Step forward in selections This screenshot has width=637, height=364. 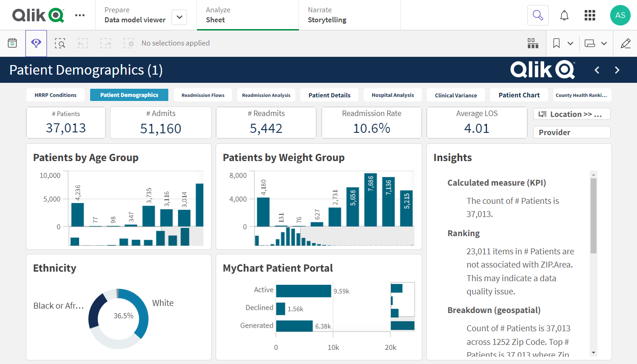tap(106, 43)
